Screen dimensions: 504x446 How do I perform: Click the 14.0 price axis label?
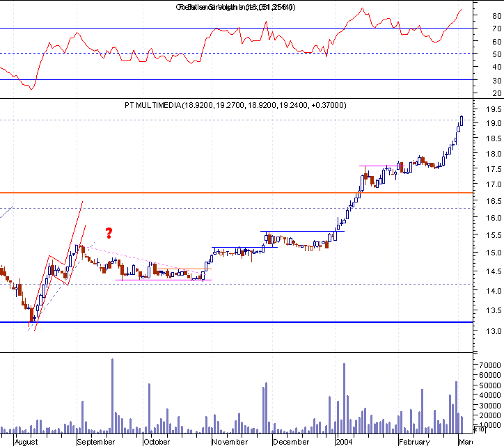pyautogui.click(x=494, y=291)
